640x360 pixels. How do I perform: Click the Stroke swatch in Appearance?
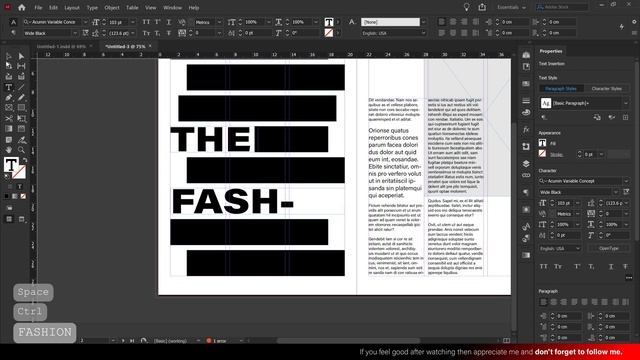(x=542, y=154)
